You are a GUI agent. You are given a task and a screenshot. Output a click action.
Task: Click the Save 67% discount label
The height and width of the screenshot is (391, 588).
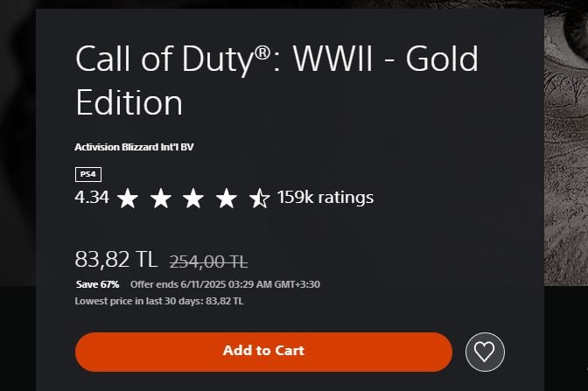(97, 284)
